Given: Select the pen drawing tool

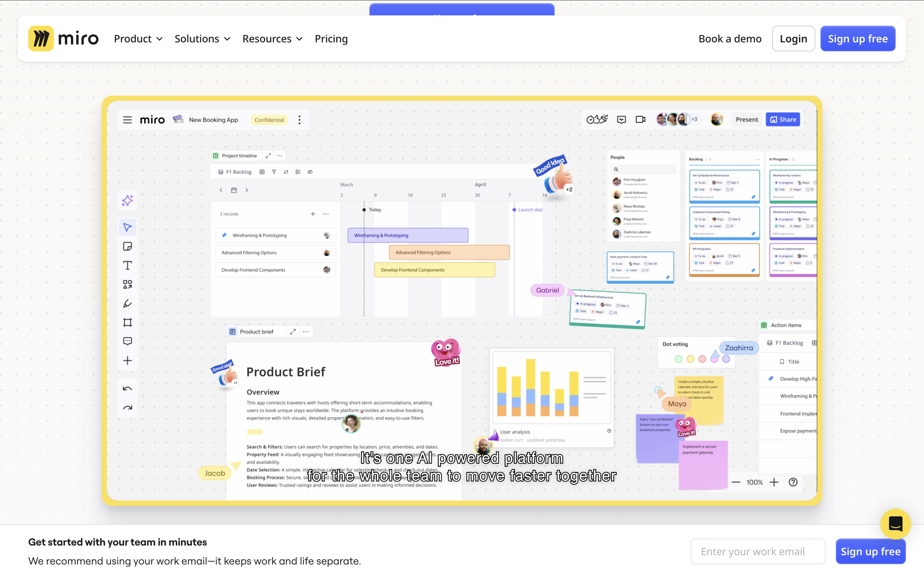Looking at the screenshot, I should click(x=127, y=303).
